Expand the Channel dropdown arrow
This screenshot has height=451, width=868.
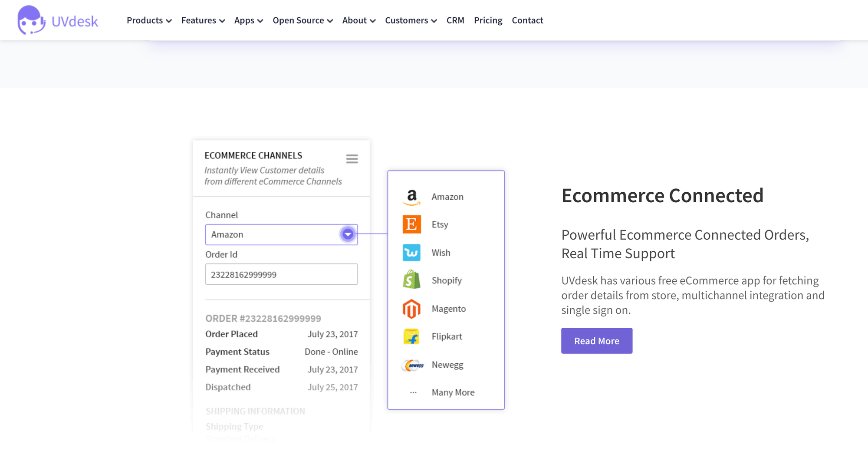click(x=348, y=234)
